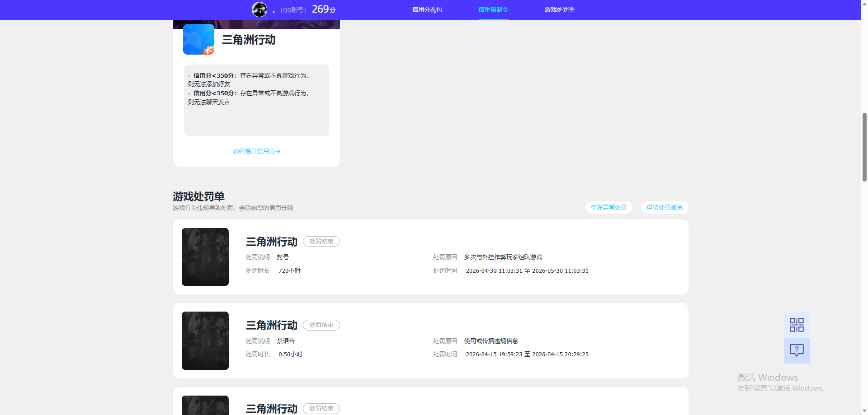Click the [QQ账号] label

tap(293, 10)
